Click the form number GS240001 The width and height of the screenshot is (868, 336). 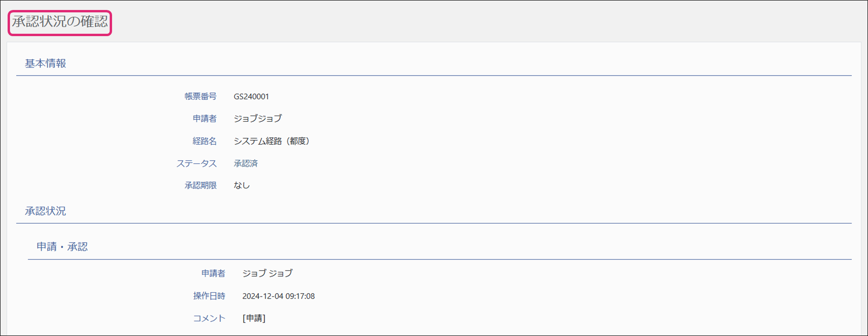(x=251, y=96)
